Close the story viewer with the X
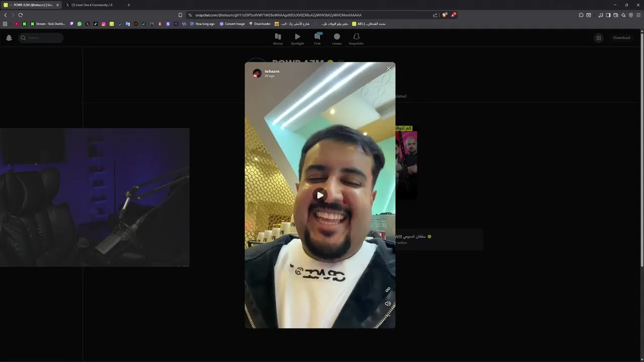Viewport: 644px width, 362px height. [x=388, y=68]
